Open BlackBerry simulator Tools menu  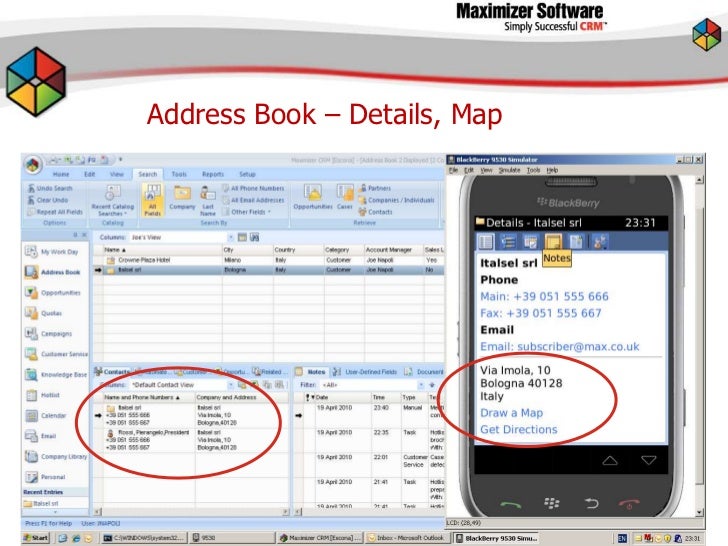[533, 170]
